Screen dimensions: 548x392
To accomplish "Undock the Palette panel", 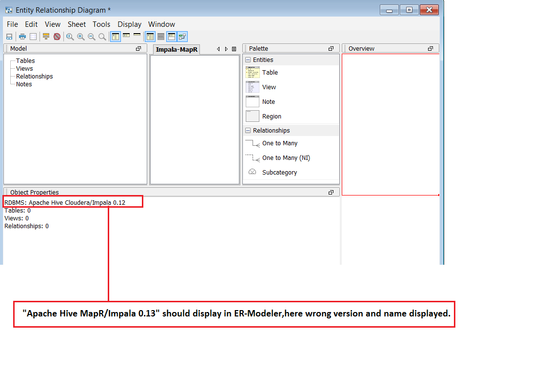I will click(331, 49).
